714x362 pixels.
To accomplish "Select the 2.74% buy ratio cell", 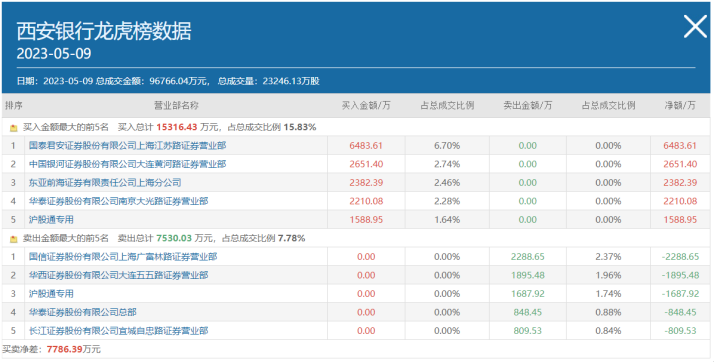I will click(x=447, y=164).
